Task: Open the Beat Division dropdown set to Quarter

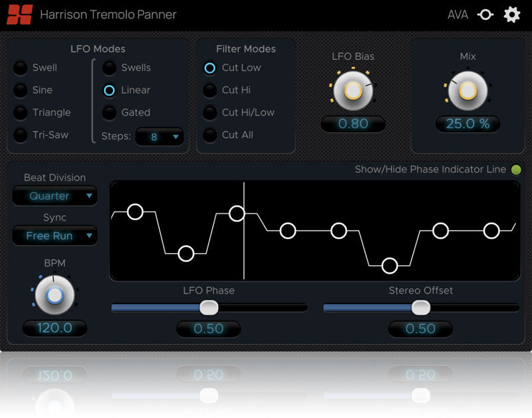Action: [x=55, y=195]
